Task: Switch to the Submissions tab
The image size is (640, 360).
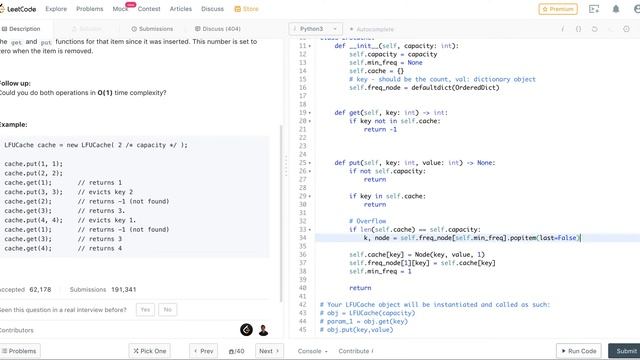Action: click(x=152, y=29)
